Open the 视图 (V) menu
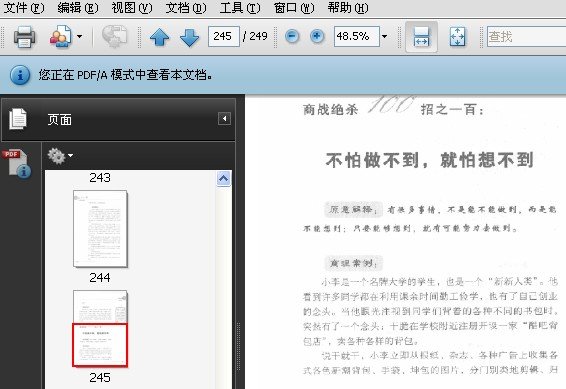Viewport: 566px width, 389px height. pyautogui.click(x=132, y=8)
